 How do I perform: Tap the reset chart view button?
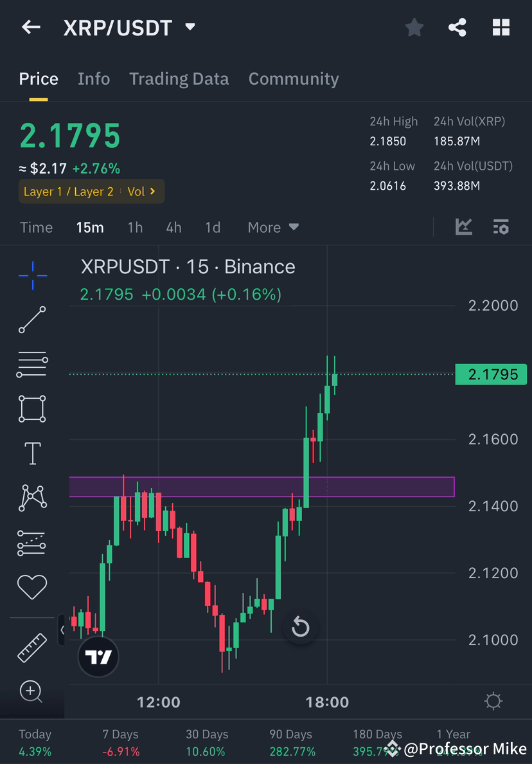coord(300,627)
